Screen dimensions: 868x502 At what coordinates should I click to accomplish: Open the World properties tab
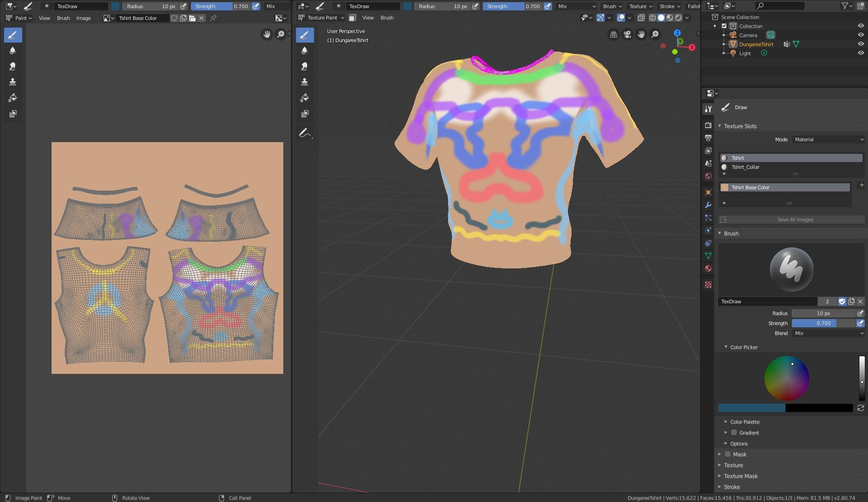click(x=708, y=176)
